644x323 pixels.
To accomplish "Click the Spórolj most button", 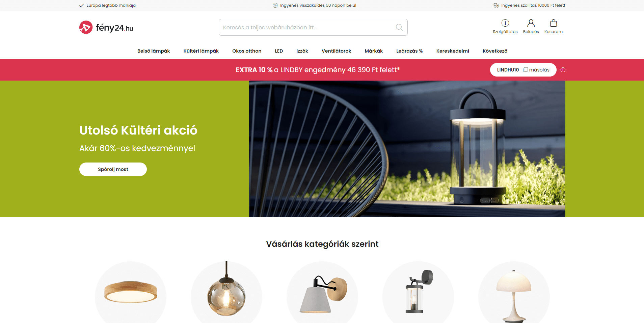I will click(x=113, y=169).
